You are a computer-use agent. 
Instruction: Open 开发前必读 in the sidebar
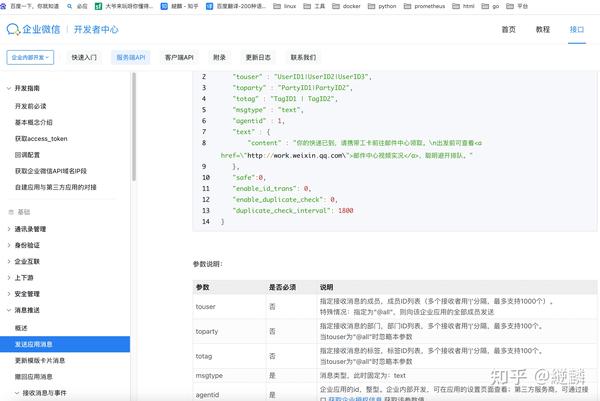(x=31, y=106)
